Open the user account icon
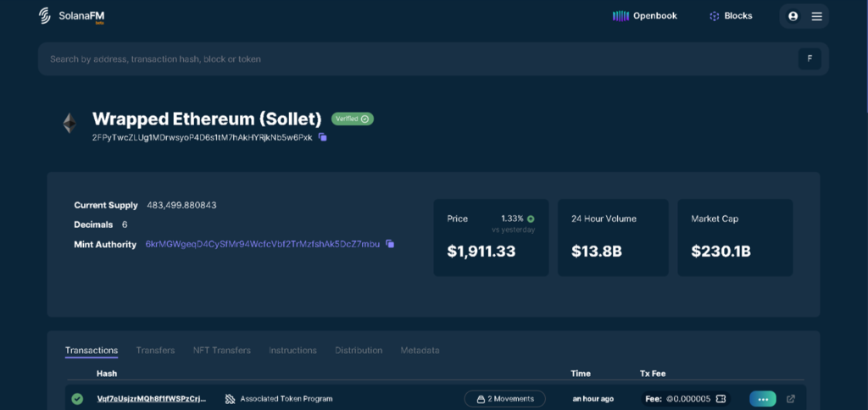The image size is (868, 410). [x=793, y=16]
